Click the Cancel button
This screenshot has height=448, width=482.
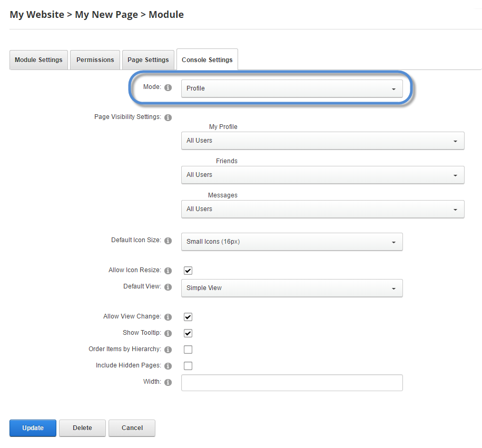click(x=132, y=428)
